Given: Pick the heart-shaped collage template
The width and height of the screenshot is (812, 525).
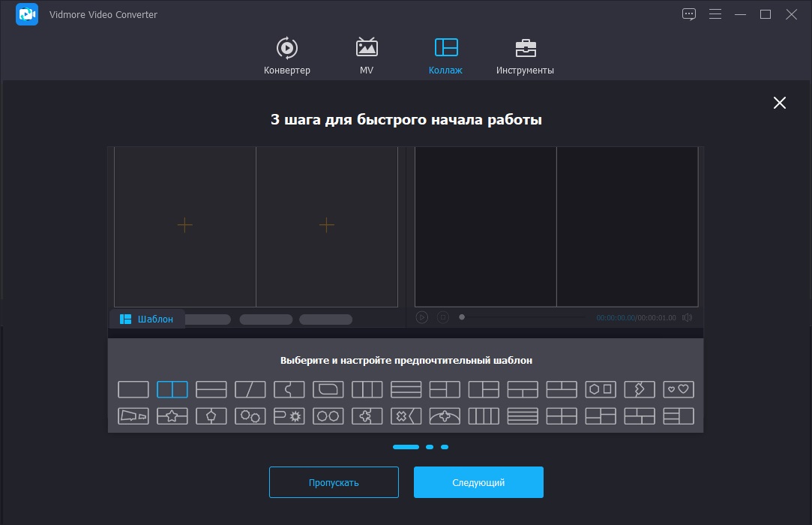Looking at the screenshot, I should [x=679, y=388].
